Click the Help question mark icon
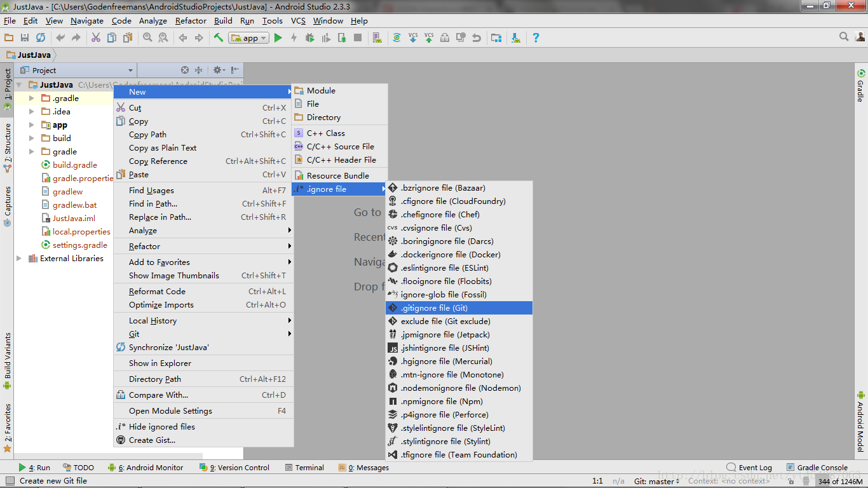 coord(536,38)
